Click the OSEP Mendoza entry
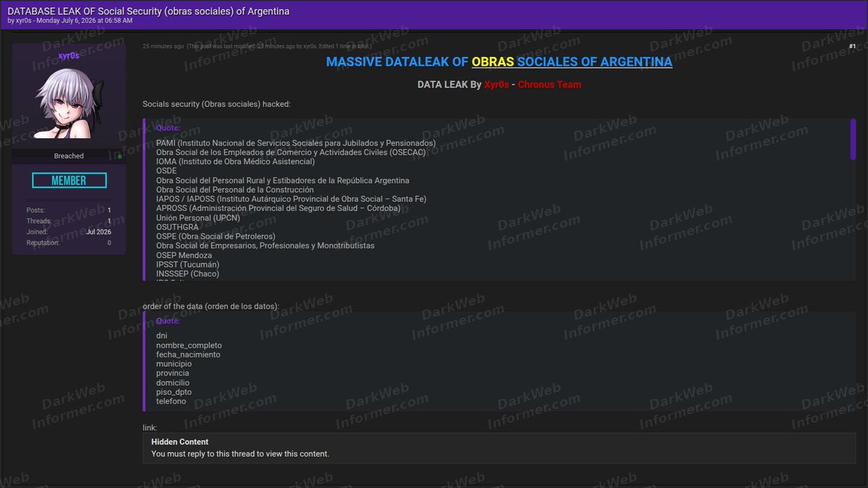Viewport: 868px width, 488px height. click(x=184, y=255)
